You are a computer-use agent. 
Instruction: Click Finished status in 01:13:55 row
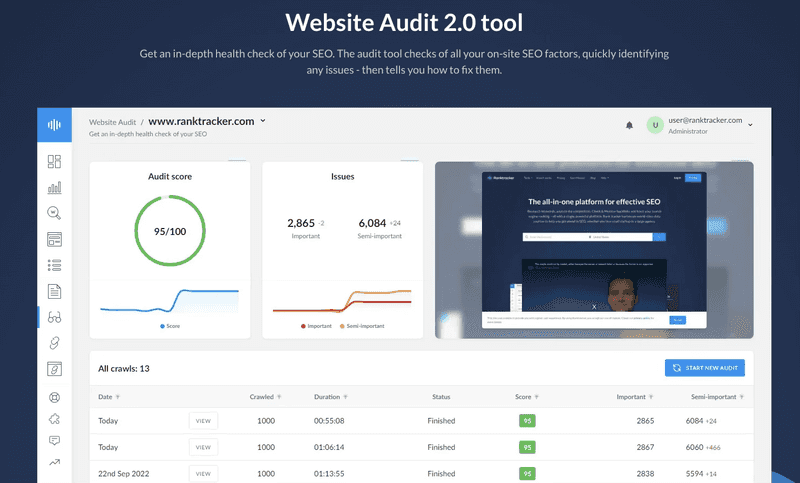click(441, 474)
